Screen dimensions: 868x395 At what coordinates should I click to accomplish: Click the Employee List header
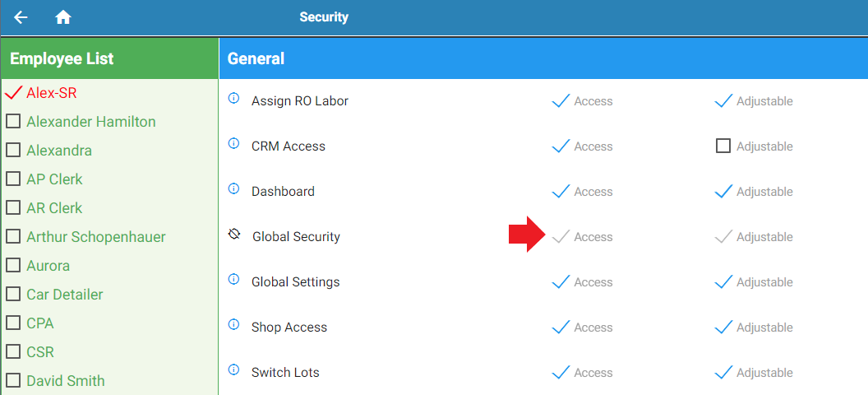click(62, 58)
